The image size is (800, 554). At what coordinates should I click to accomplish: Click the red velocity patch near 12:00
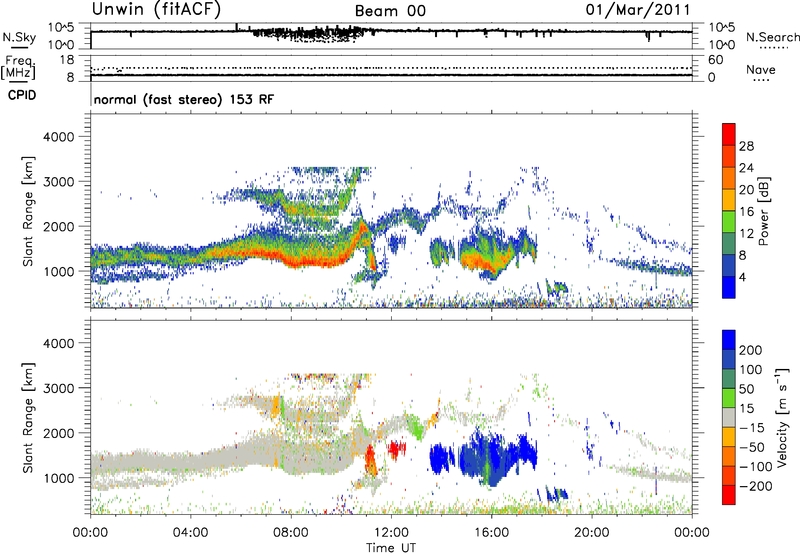click(397, 449)
